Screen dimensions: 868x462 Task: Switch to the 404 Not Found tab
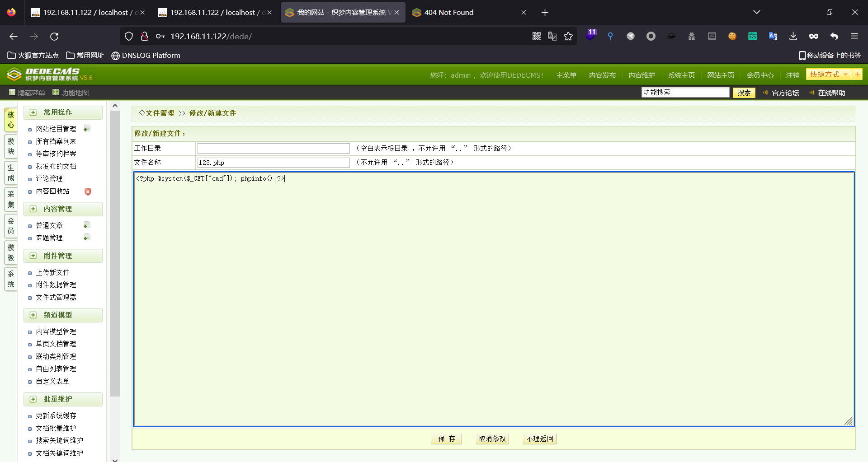tap(469, 13)
